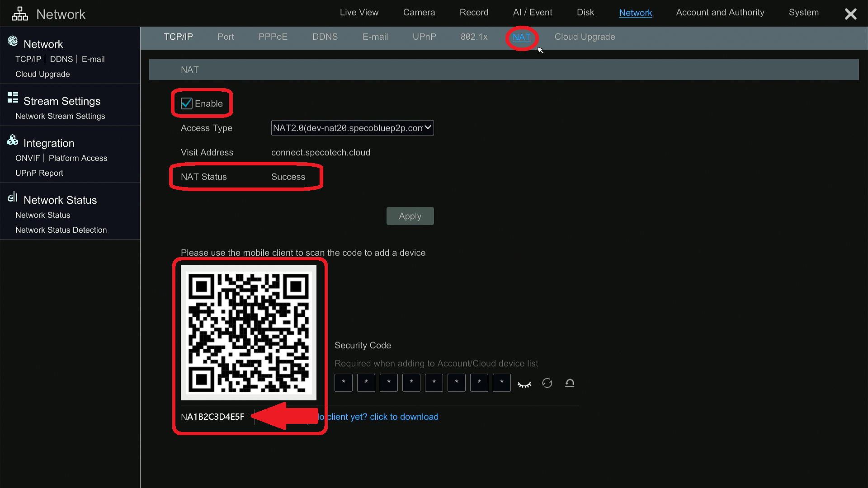Switch to the Cloud Upgrade tab
The height and width of the screenshot is (488, 868).
pos(585,37)
